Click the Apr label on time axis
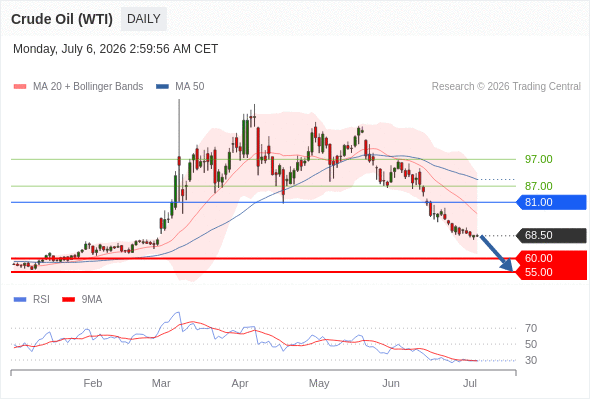Image resolution: width=590 pixels, height=400 pixels. click(x=240, y=383)
